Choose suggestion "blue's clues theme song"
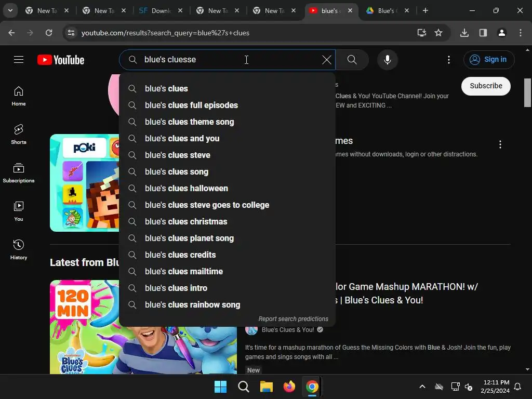Image resolution: width=532 pixels, height=399 pixels. (228, 122)
